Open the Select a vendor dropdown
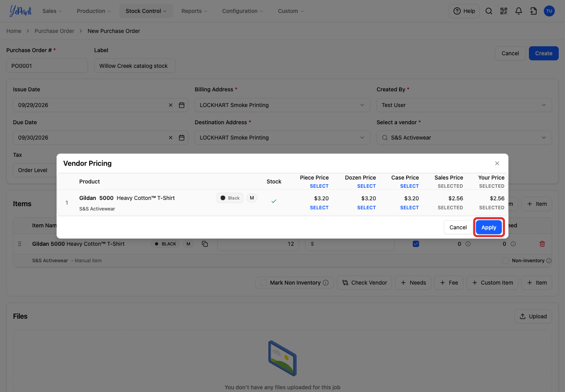Image resolution: width=565 pixels, height=392 pixels. click(x=464, y=138)
